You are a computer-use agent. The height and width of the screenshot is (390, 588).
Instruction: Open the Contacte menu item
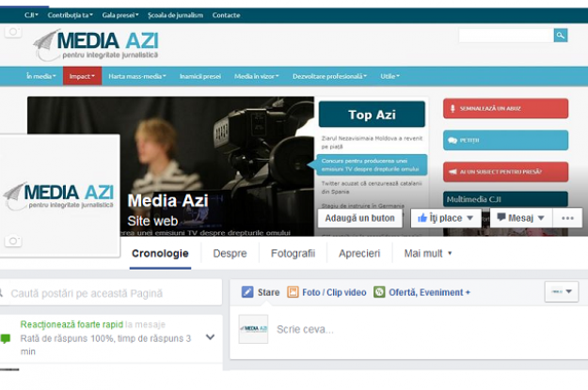226,15
